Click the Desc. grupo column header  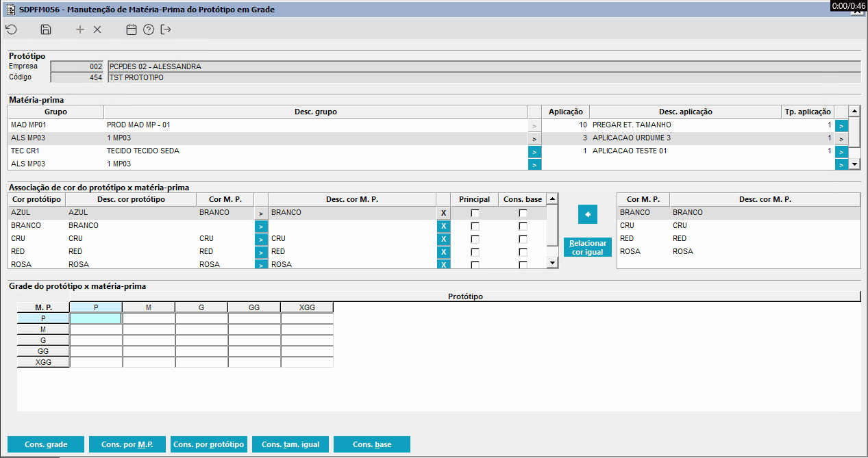tap(316, 112)
